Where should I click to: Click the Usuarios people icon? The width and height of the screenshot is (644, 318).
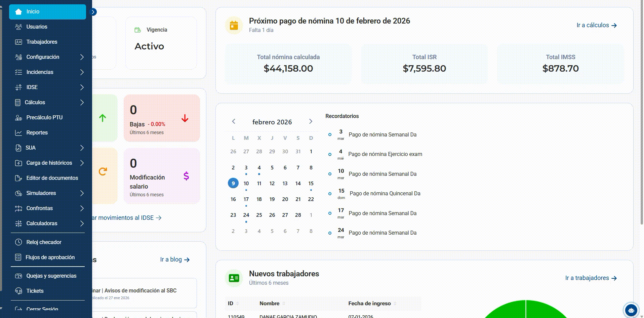pyautogui.click(x=18, y=27)
